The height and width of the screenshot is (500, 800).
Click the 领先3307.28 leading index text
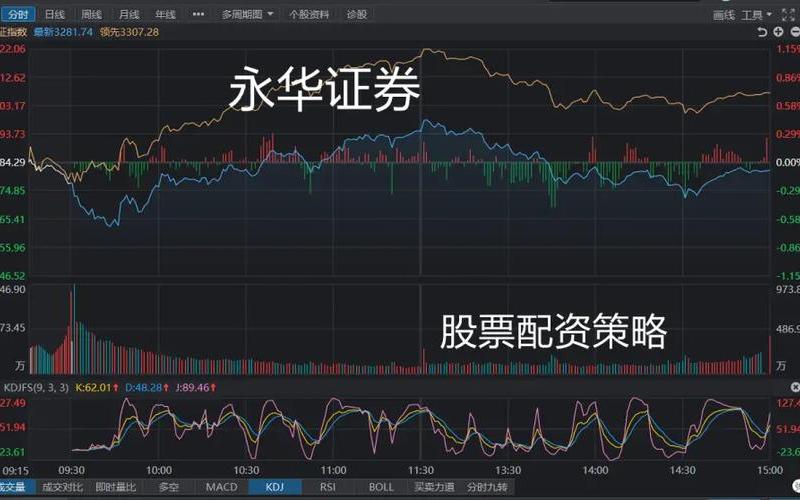click(x=129, y=32)
